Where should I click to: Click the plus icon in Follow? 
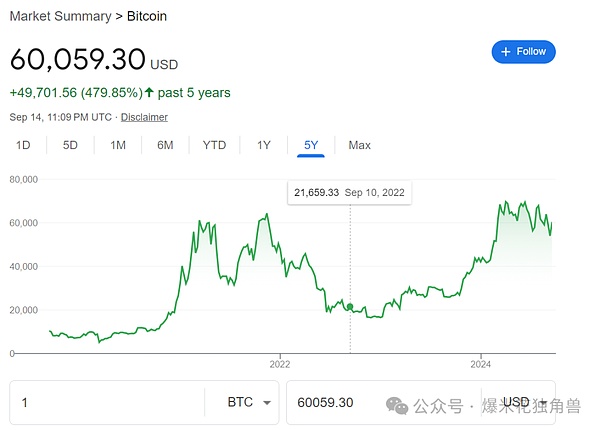(506, 51)
